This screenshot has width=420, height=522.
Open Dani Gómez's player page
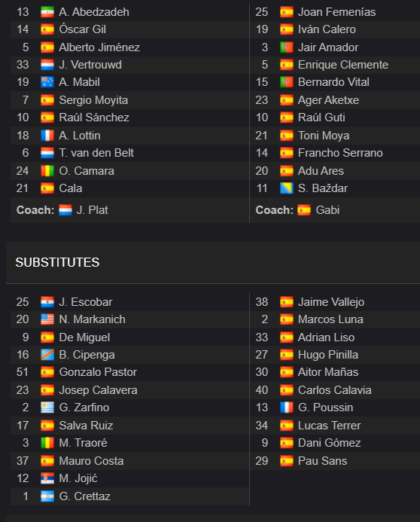329,443
